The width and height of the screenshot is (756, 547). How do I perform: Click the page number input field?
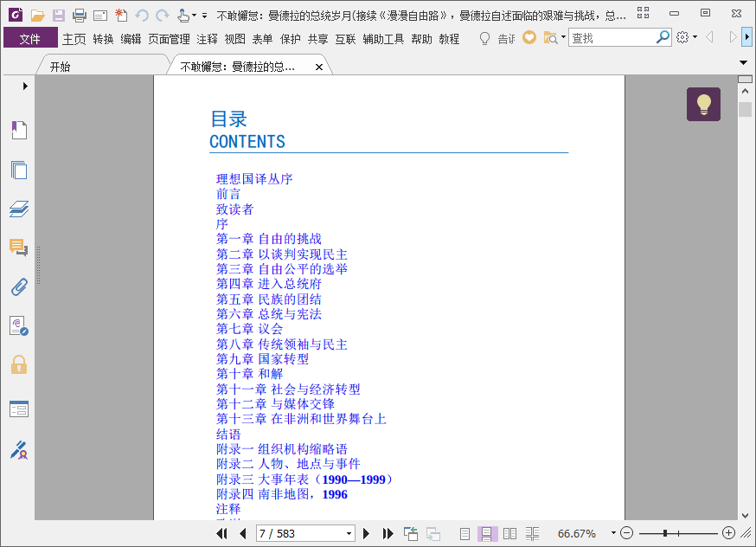pos(301,533)
